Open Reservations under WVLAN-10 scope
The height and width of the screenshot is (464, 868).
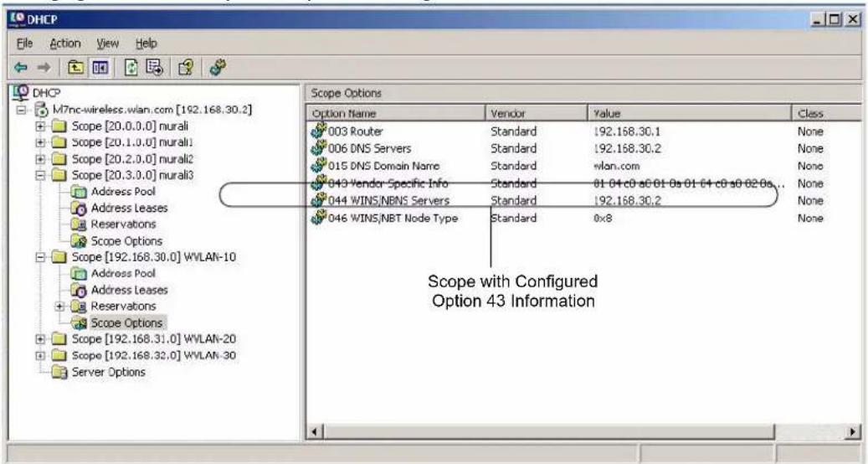click(123, 307)
